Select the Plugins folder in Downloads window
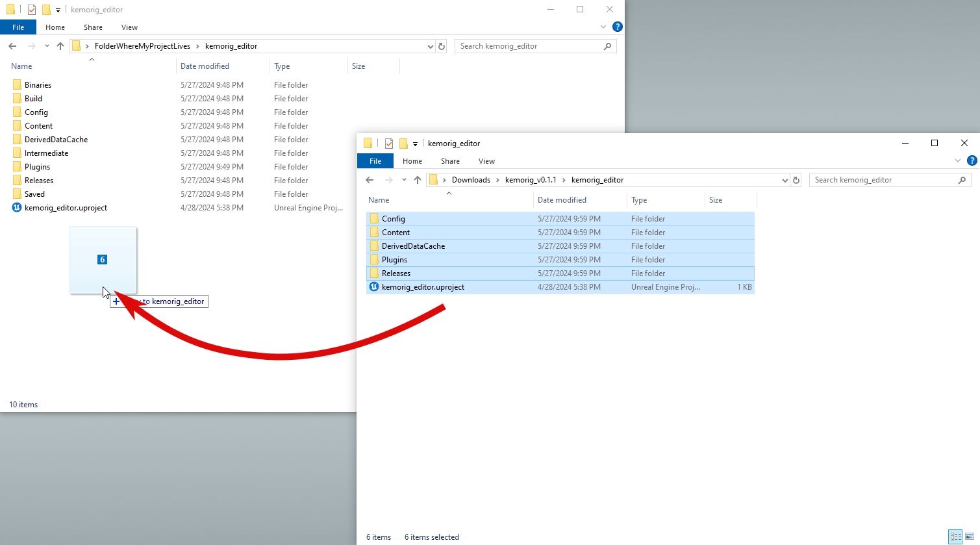The width and height of the screenshot is (980, 545). pos(394,260)
